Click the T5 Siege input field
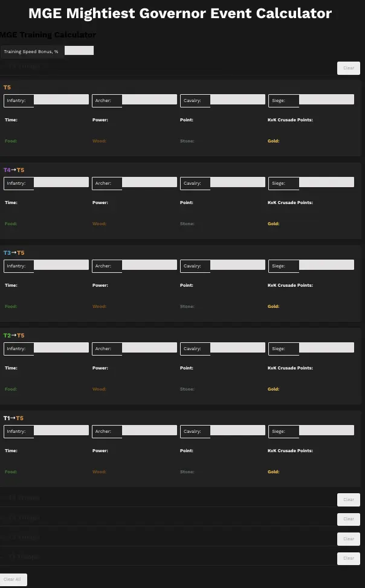This screenshot has width=365, height=588. tap(326, 100)
